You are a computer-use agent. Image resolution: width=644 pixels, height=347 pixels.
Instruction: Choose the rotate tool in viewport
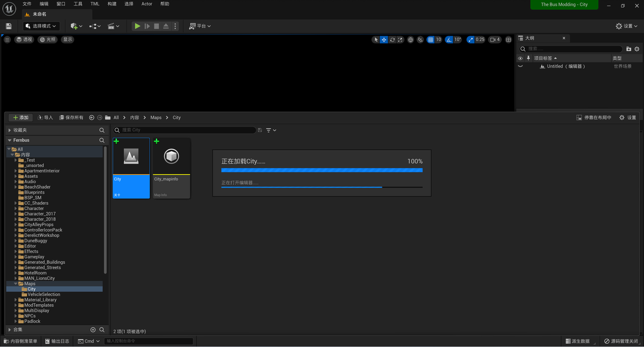point(392,40)
